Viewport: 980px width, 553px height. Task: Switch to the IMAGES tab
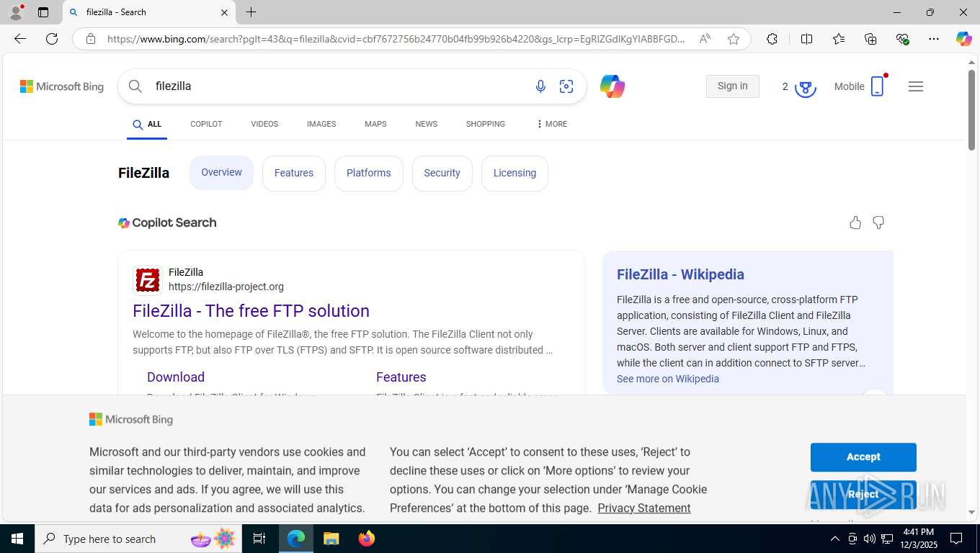321,124
